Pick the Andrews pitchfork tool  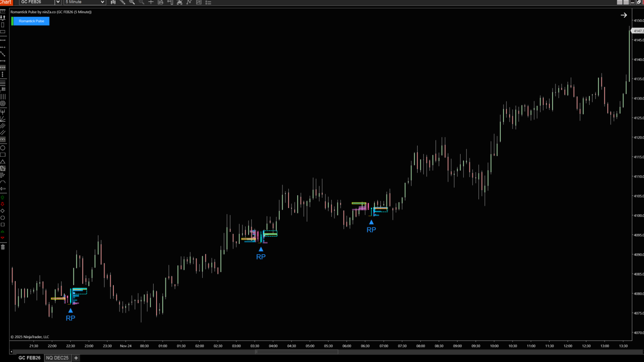(x=3, y=112)
